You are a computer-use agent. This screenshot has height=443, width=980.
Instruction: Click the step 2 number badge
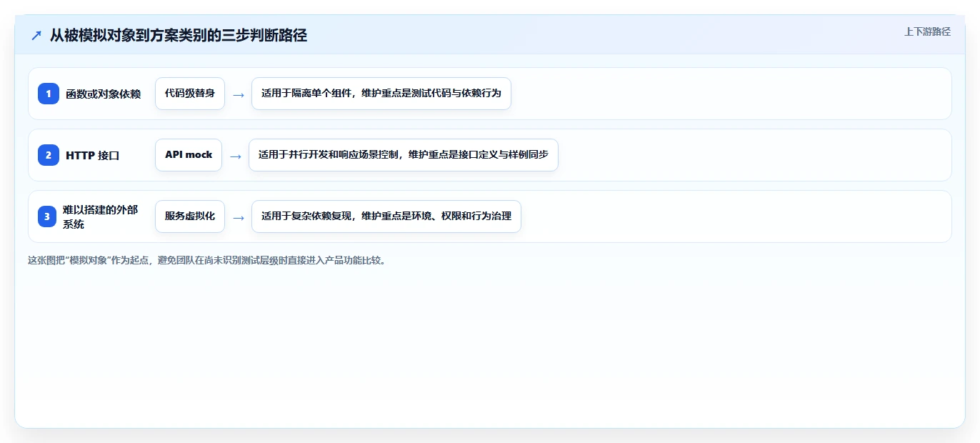(x=49, y=155)
